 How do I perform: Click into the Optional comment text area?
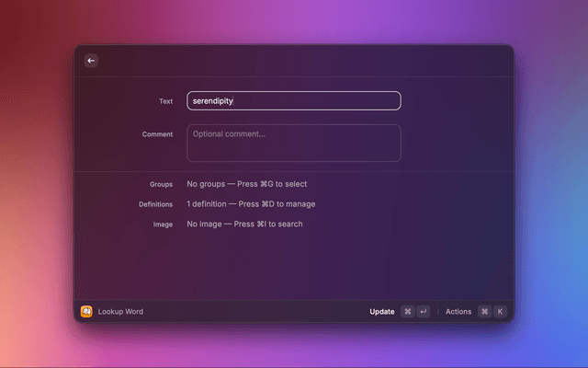tap(294, 144)
